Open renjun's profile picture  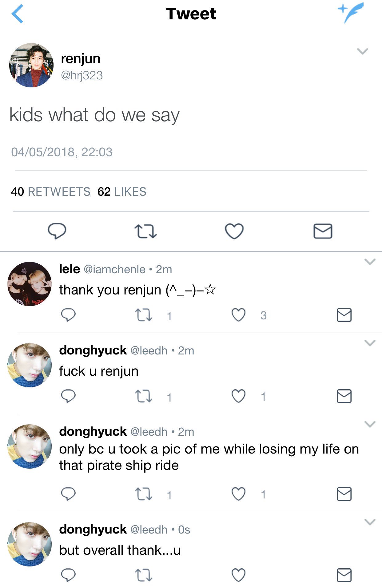[31, 65]
